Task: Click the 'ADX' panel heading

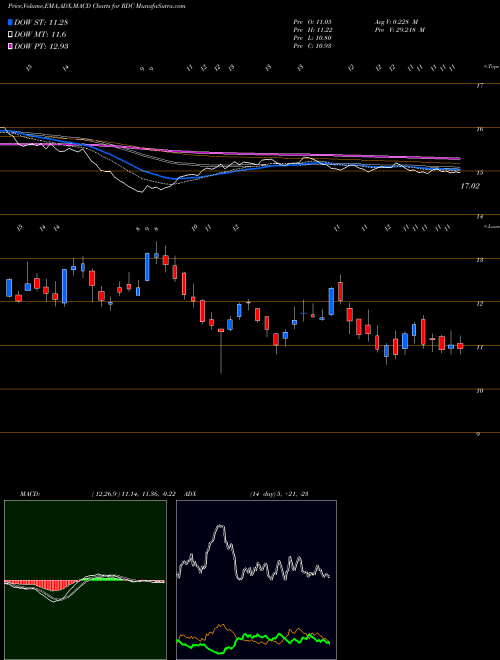Action: pos(190,494)
